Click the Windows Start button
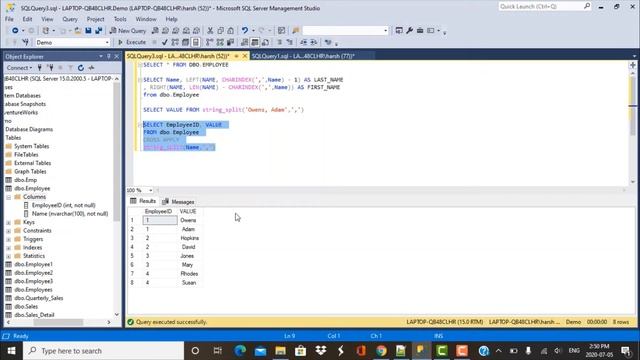The height and width of the screenshot is (360, 640). [x=11, y=351]
